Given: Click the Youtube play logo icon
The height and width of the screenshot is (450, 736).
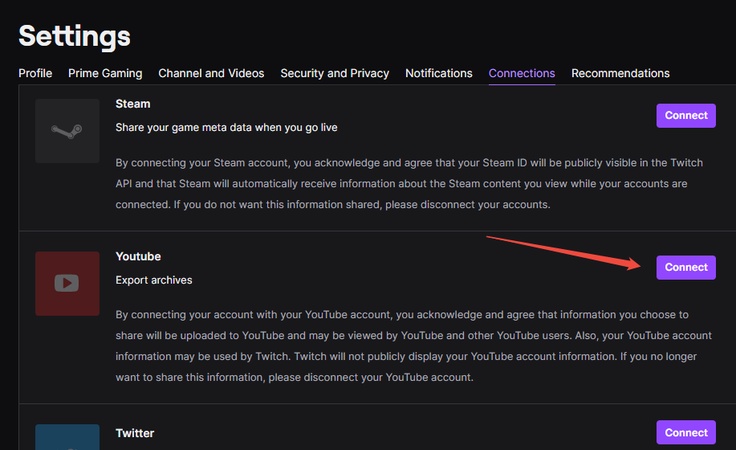Looking at the screenshot, I should pos(67,283).
